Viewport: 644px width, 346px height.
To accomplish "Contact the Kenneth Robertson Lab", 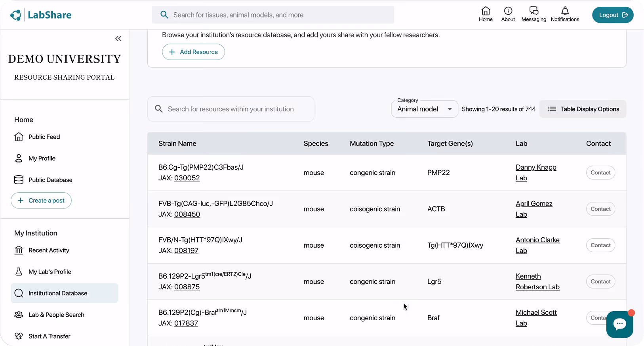I will [x=600, y=282].
